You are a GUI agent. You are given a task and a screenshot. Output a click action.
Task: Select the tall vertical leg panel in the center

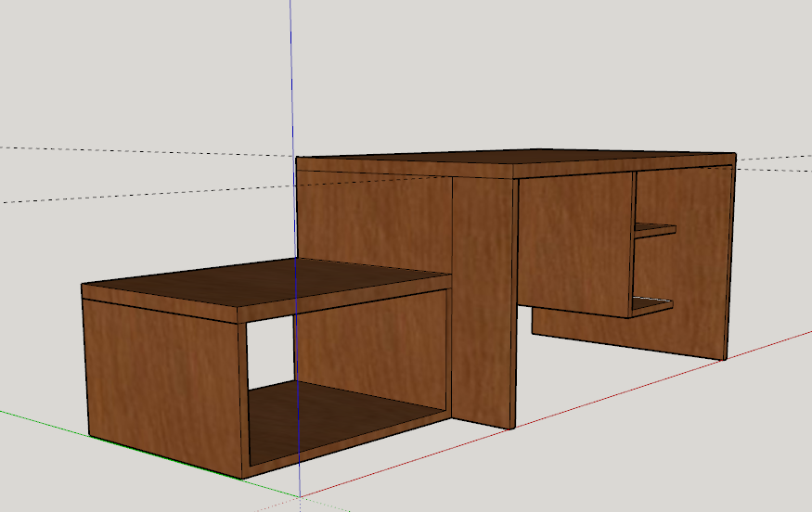coord(483,297)
